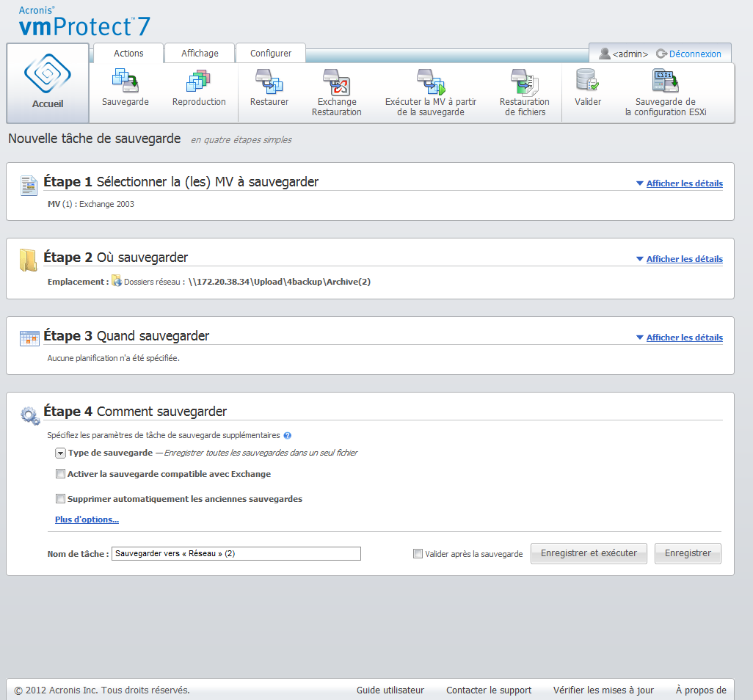The image size is (753, 700).
Task: Focus the Nom de tâche field
Action: pos(236,553)
